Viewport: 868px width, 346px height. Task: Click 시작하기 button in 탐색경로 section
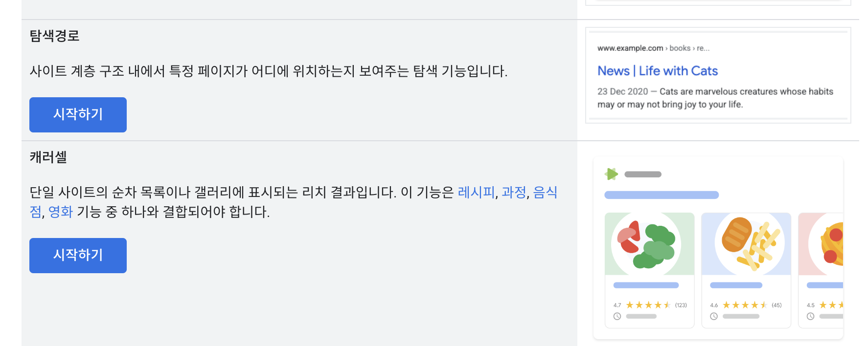78,115
